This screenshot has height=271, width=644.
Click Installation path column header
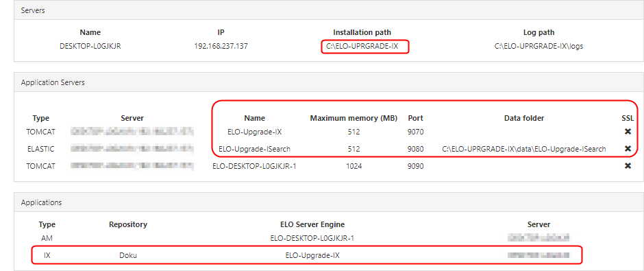point(362,32)
